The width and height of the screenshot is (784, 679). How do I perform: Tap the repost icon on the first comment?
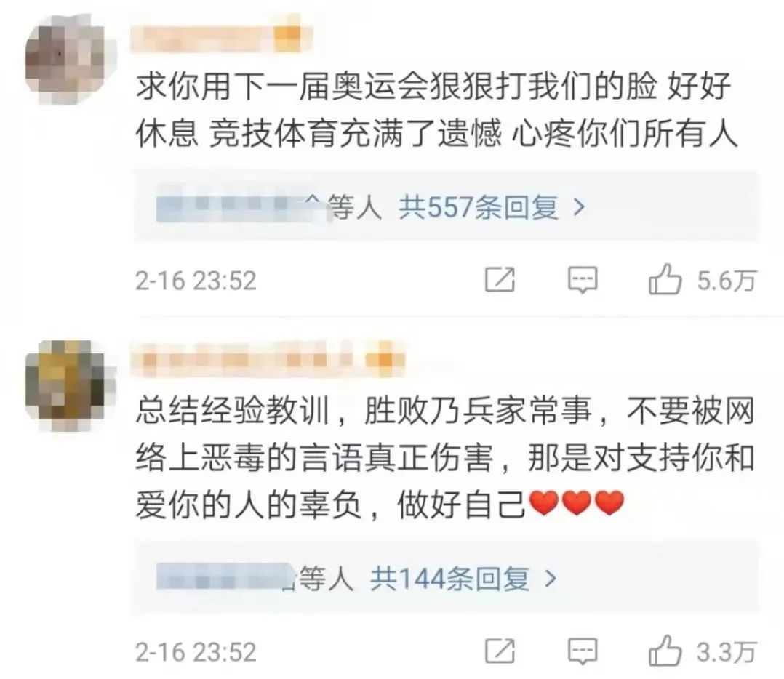click(x=500, y=280)
